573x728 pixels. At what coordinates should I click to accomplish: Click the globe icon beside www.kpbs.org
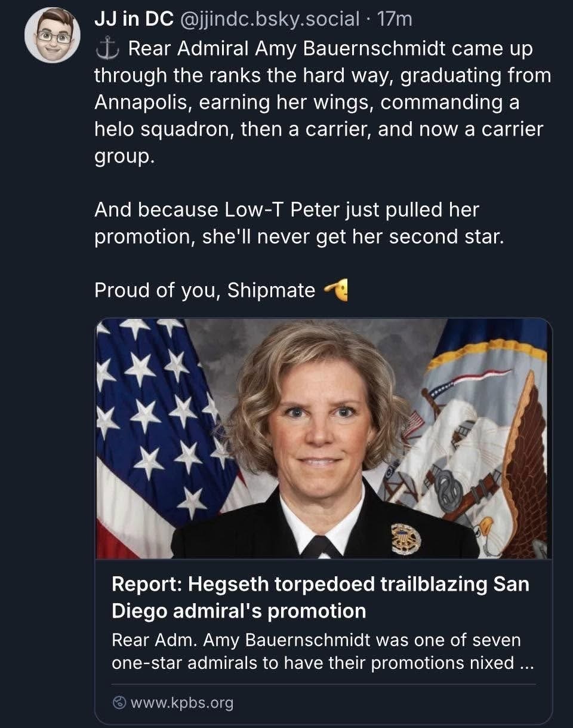(x=119, y=703)
